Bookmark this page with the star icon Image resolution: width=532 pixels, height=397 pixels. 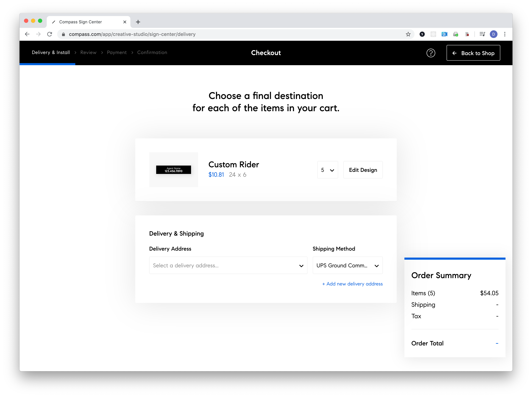[x=408, y=34]
